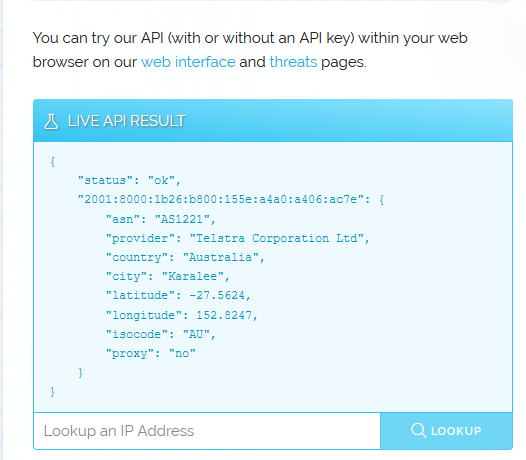
Task: Click the Karalee city value
Action: pyautogui.click(x=193, y=276)
